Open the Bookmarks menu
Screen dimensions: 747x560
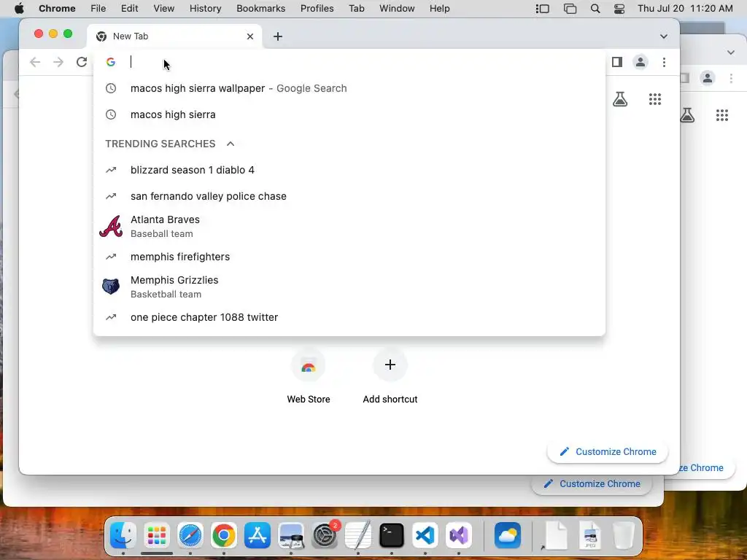click(260, 9)
